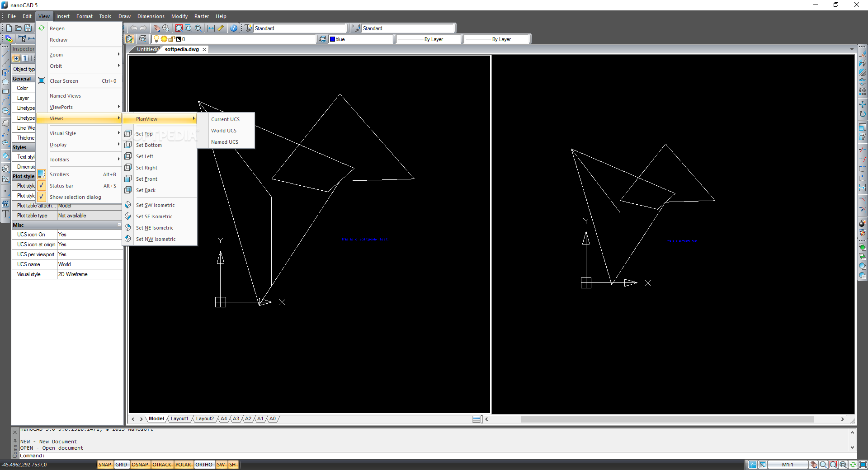Open the blue color dropdown

pyautogui.click(x=362, y=39)
